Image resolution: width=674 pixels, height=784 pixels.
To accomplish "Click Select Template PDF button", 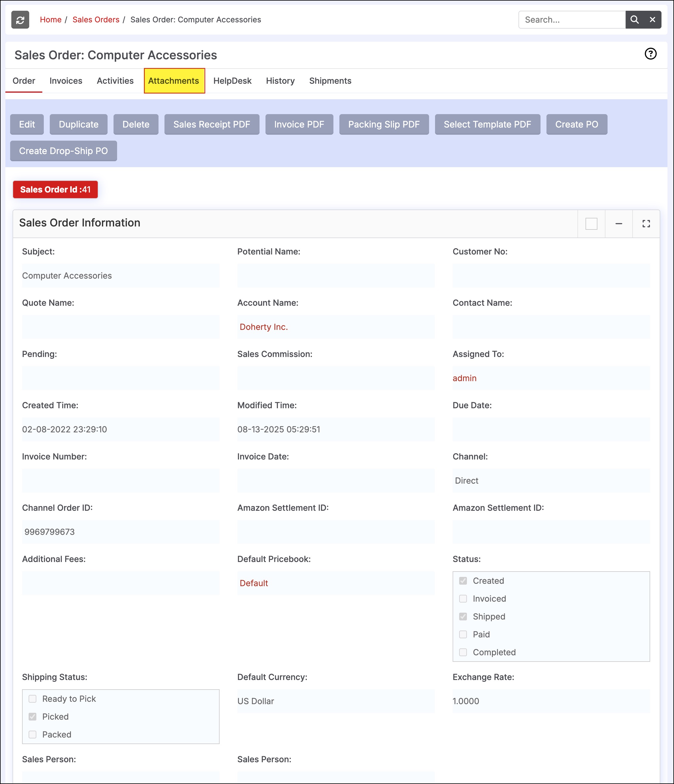I will (487, 125).
